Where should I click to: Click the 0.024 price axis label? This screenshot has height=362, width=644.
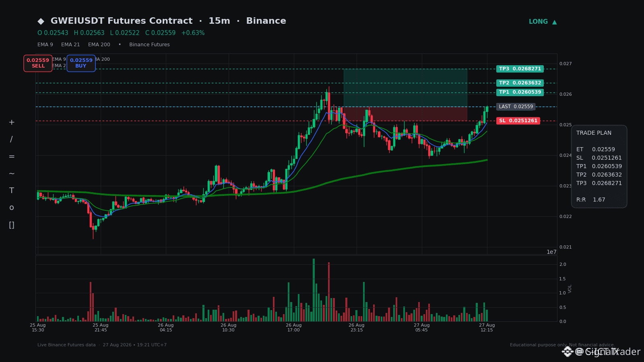(566, 155)
